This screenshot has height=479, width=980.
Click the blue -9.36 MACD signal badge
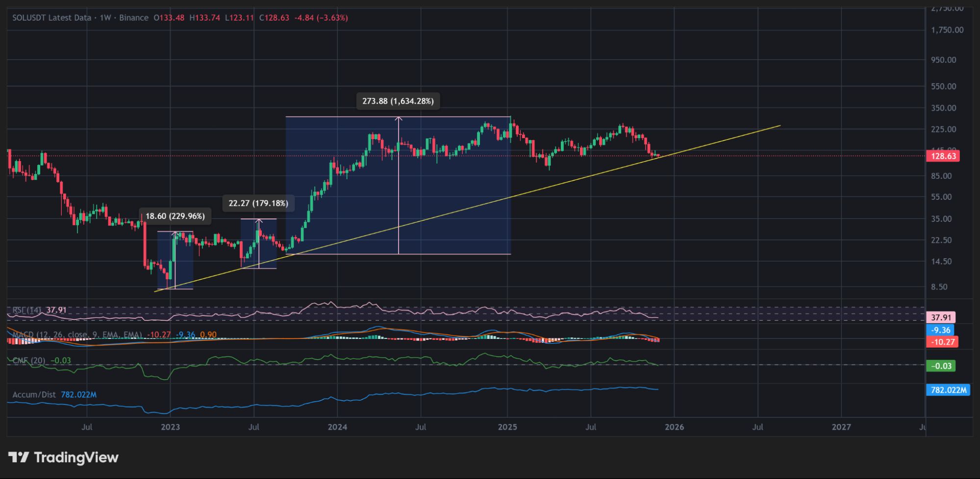[x=941, y=331]
